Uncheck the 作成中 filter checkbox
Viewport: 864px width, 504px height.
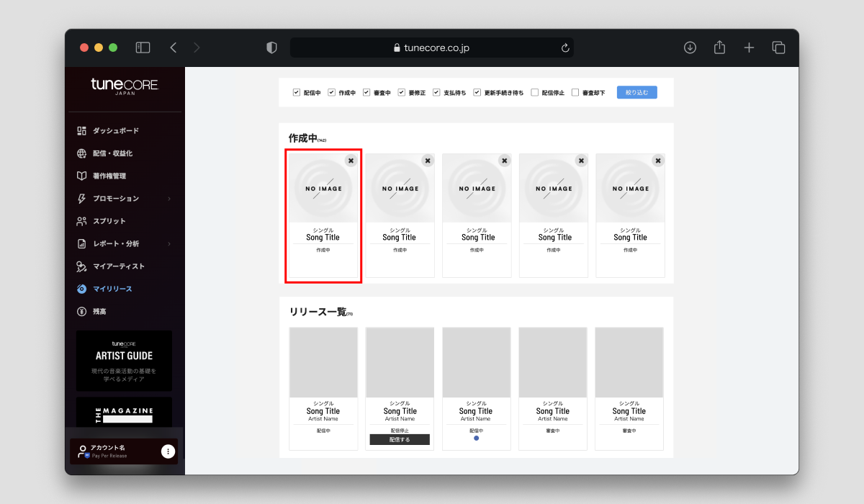(332, 92)
